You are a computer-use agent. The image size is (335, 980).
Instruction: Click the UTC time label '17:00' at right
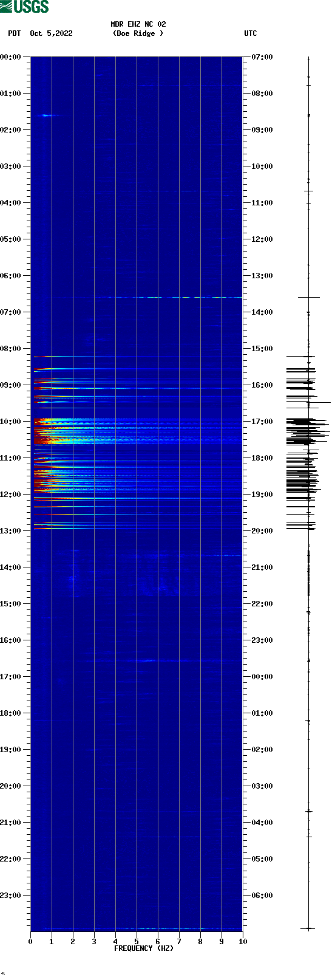point(262,422)
